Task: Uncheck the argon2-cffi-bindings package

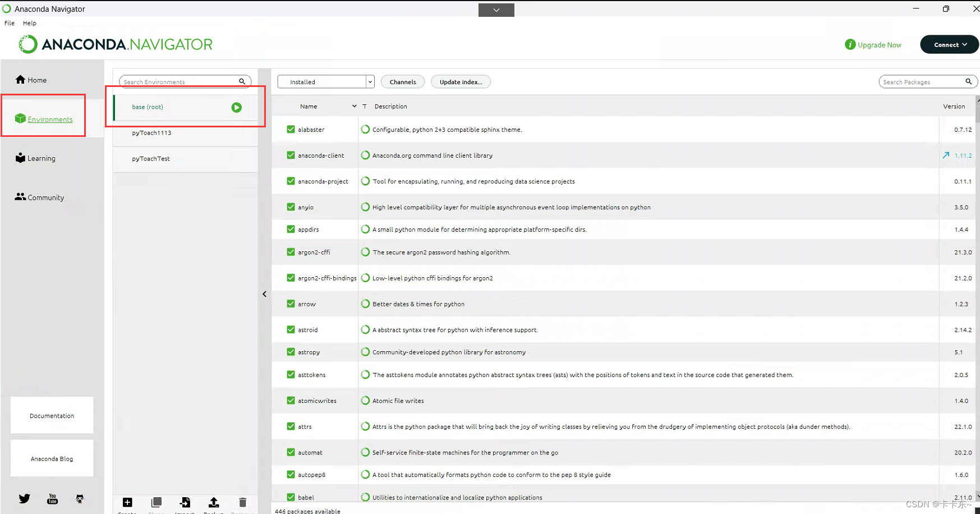Action: [291, 278]
